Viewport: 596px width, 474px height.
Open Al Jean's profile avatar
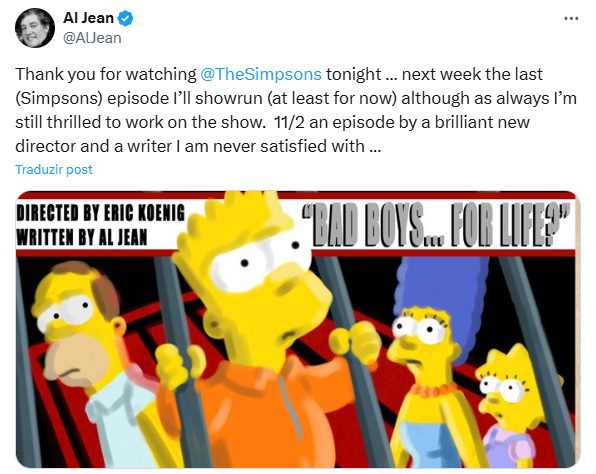click(x=35, y=28)
